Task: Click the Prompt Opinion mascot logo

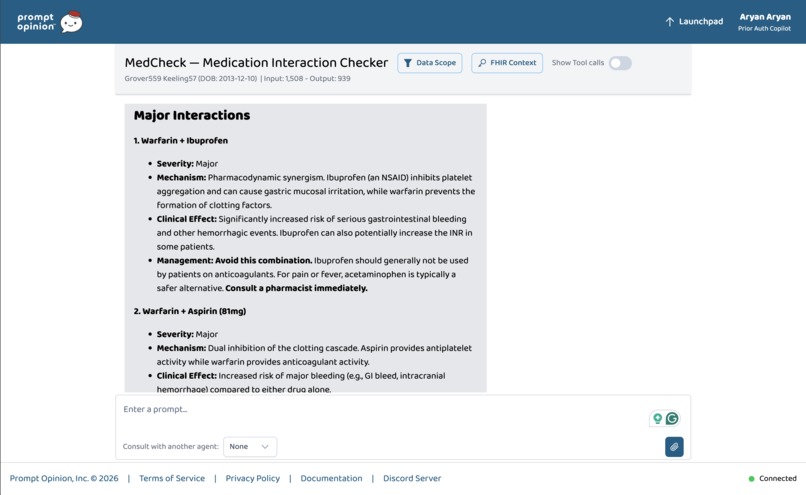Action: [71, 22]
